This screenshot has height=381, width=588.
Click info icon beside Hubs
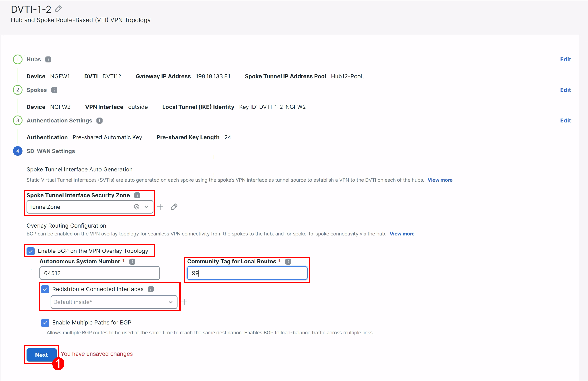click(x=48, y=59)
